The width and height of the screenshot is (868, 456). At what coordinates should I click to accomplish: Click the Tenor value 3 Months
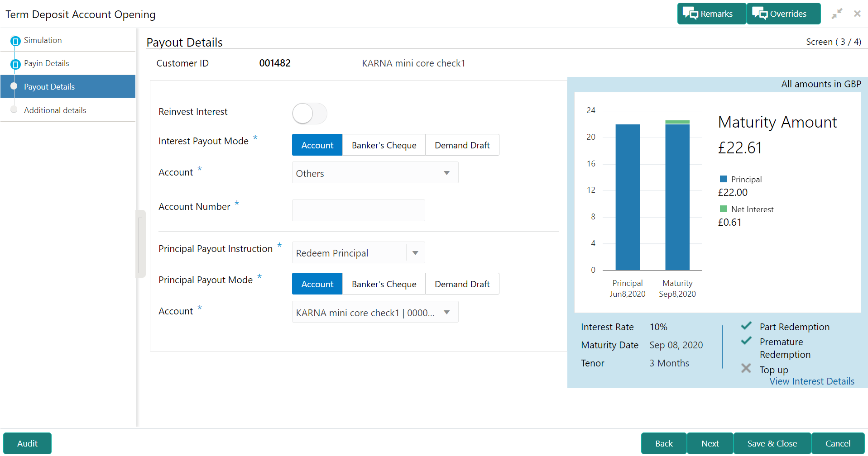pos(669,363)
